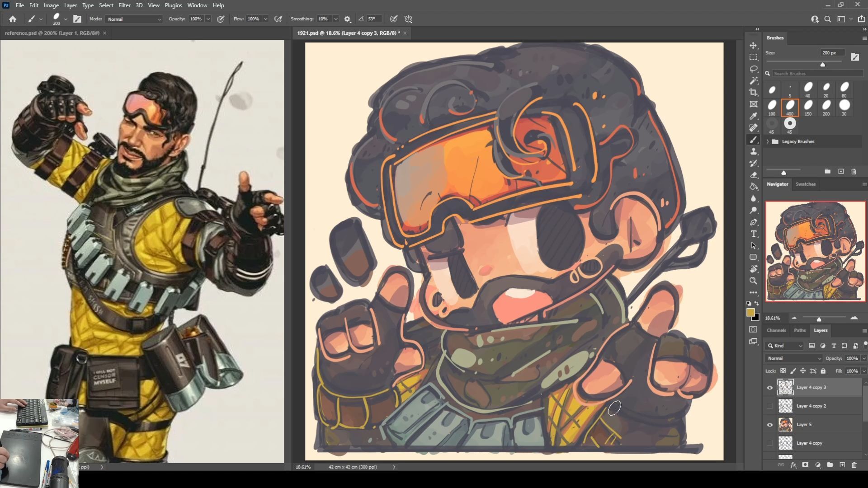Toggle lock transparent pixels
This screenshot has width=868, height=488.
click(783, 371)
